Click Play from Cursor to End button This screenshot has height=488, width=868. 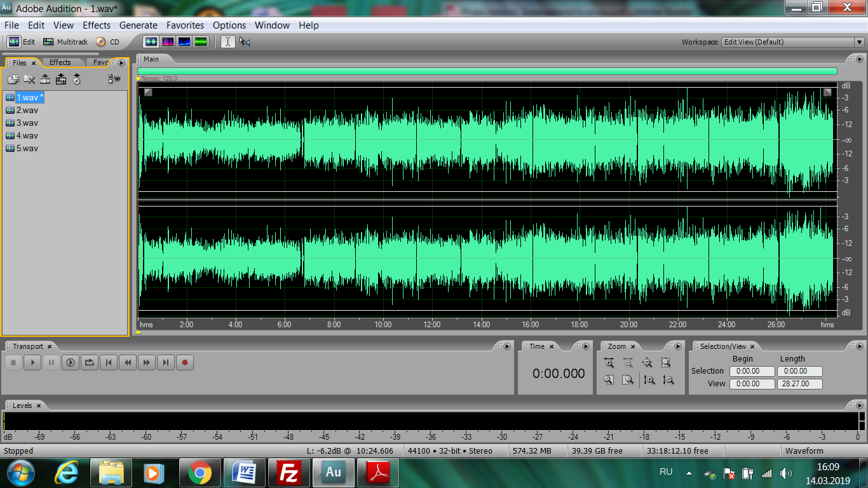point(71,363)
